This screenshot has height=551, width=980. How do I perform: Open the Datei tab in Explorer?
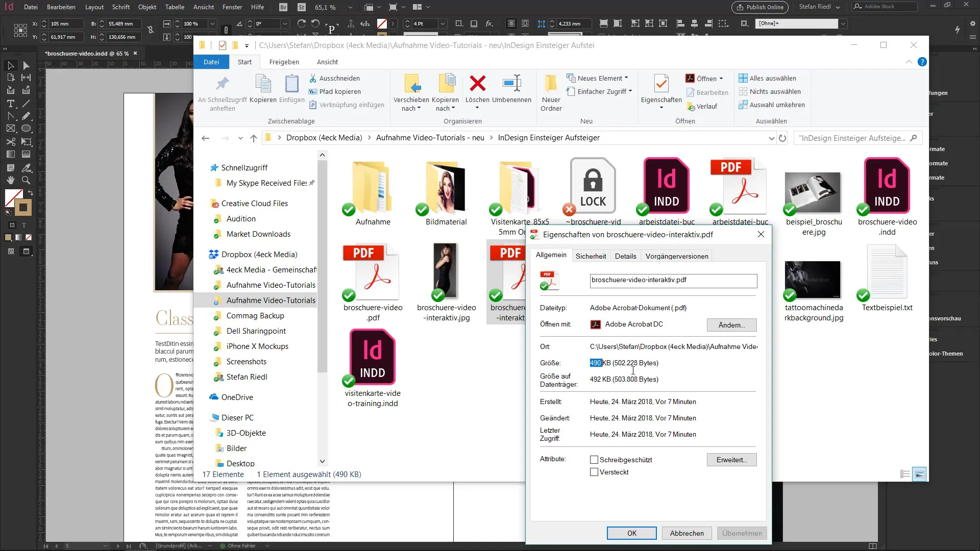tap(211, 62)
